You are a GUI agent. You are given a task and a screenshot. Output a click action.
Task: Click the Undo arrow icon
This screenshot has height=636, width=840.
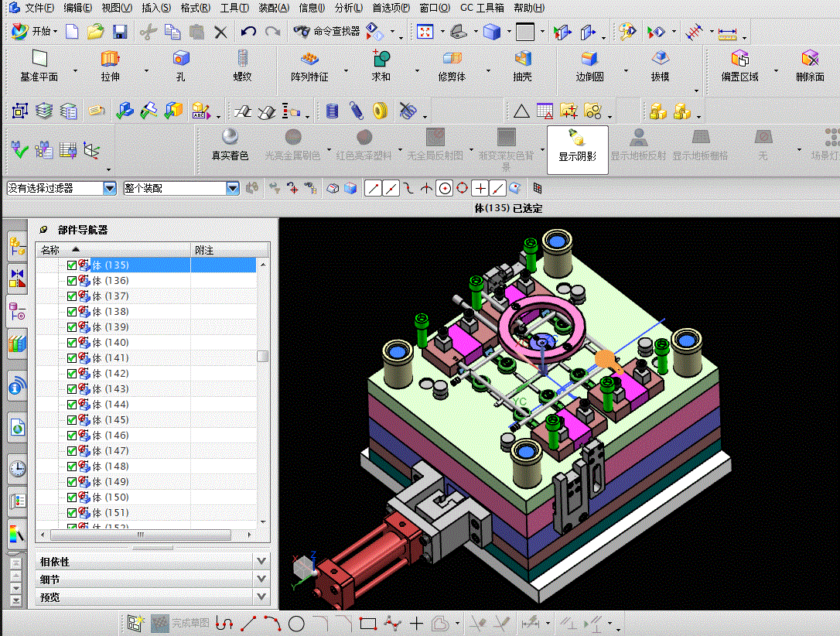point(248,32)
